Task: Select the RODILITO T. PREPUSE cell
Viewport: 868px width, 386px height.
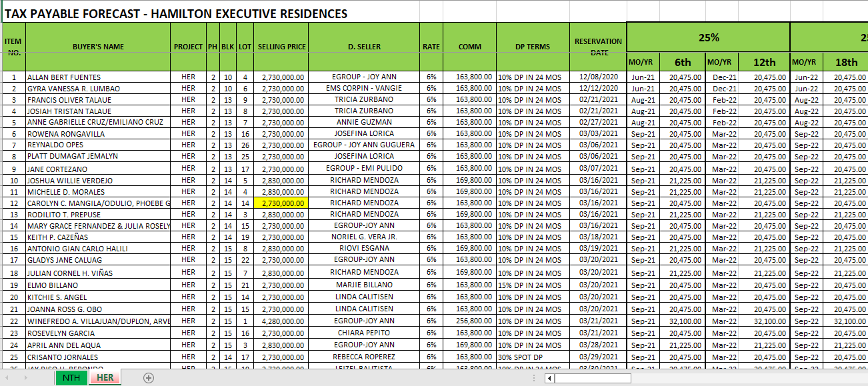Action: click(x=98, y=215)
